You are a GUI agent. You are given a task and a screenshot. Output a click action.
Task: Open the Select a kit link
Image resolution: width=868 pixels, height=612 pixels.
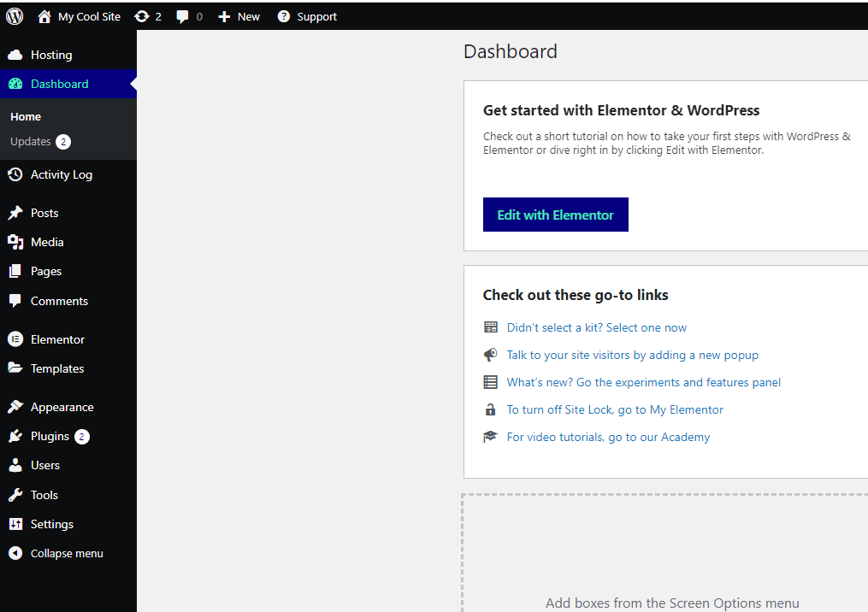(596, 327)
